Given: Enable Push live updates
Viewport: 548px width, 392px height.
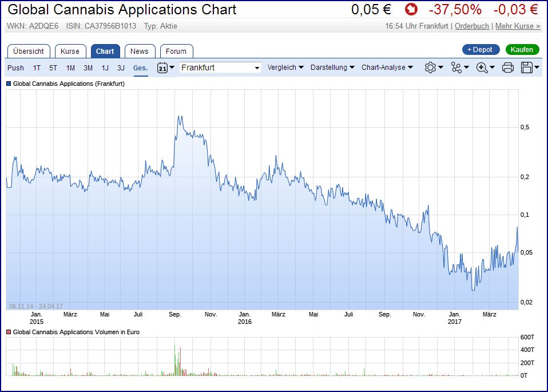Looking at the screenshot, I should click(x=16, y=68).
